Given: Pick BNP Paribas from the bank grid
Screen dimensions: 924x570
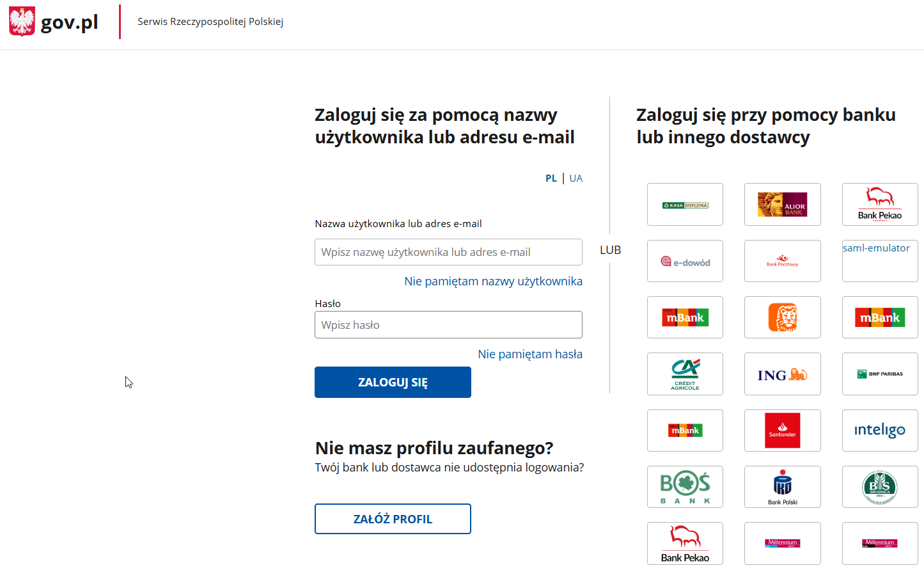Looking at the screenshot, I should click(880, 374).
